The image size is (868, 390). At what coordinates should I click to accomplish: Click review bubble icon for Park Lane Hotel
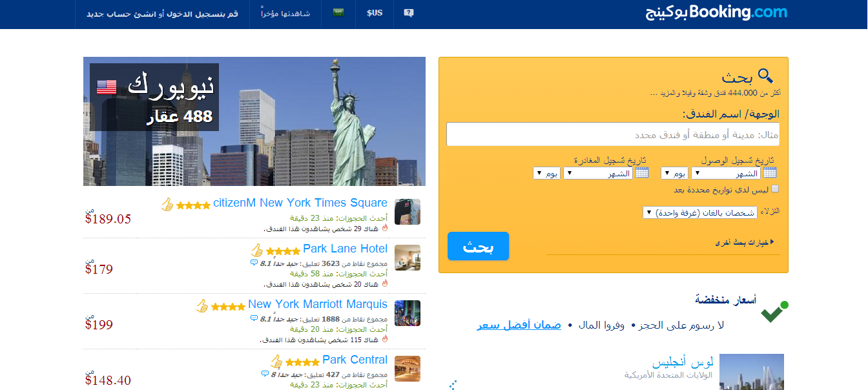[254, 263]
